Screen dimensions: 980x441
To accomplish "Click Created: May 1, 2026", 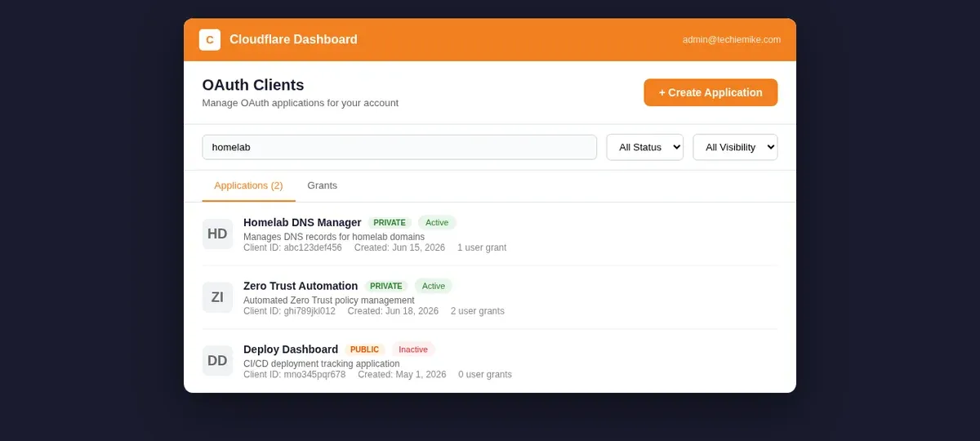I will pyautogui.click(x=402, y=375).
